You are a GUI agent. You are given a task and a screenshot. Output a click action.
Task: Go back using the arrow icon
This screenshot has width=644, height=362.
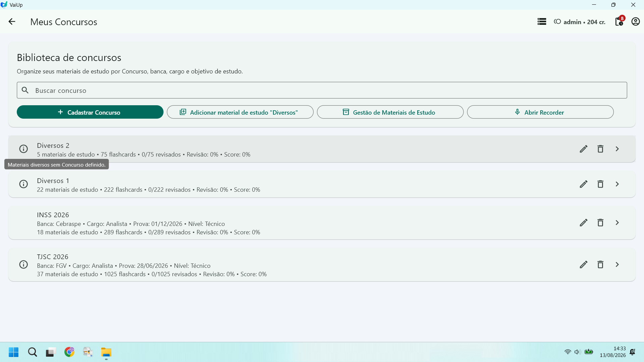12,22
